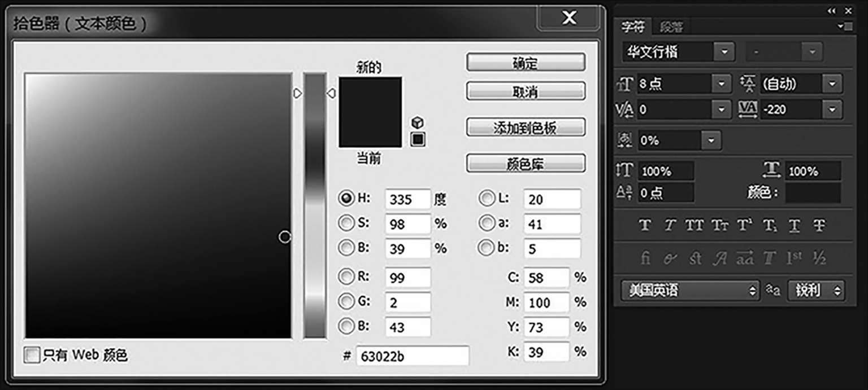The height and width of the screenshot is (390, 868).
Task: Click the font size icon beside 8点
Action: (x=624, y=84)
